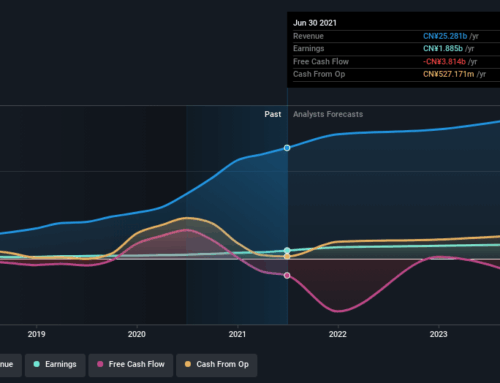Click the Jun 30 2021 tooltip date
500x383 pixels.
tap(315, 23)
